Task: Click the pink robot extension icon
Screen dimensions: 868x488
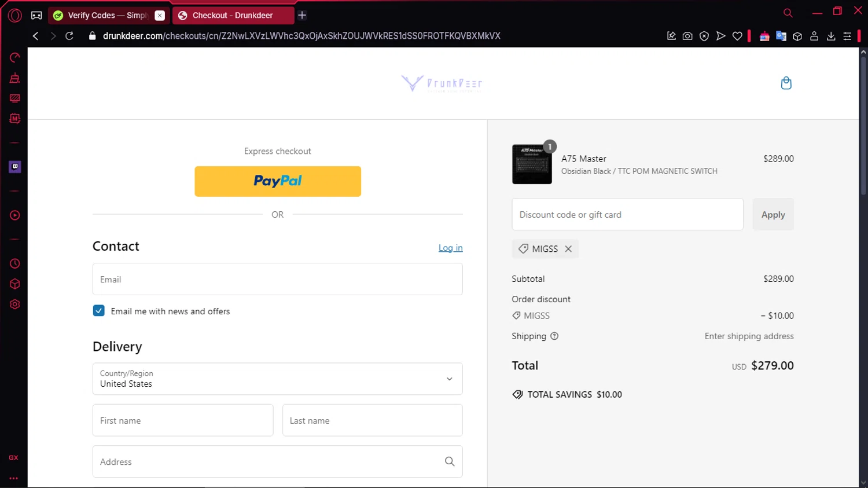Action: [764, 36]
